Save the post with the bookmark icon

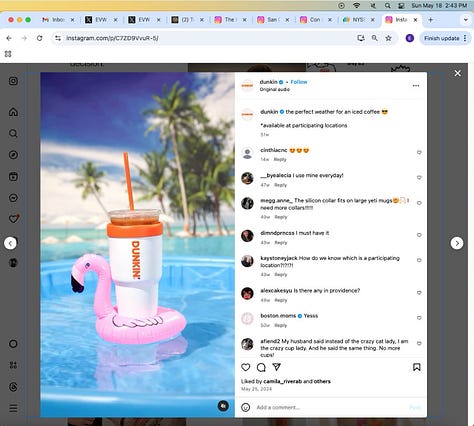(x=417, y=367)
